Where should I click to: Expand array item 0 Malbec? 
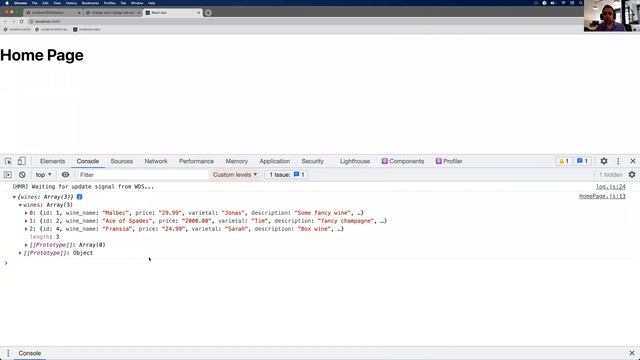point(26,213)
